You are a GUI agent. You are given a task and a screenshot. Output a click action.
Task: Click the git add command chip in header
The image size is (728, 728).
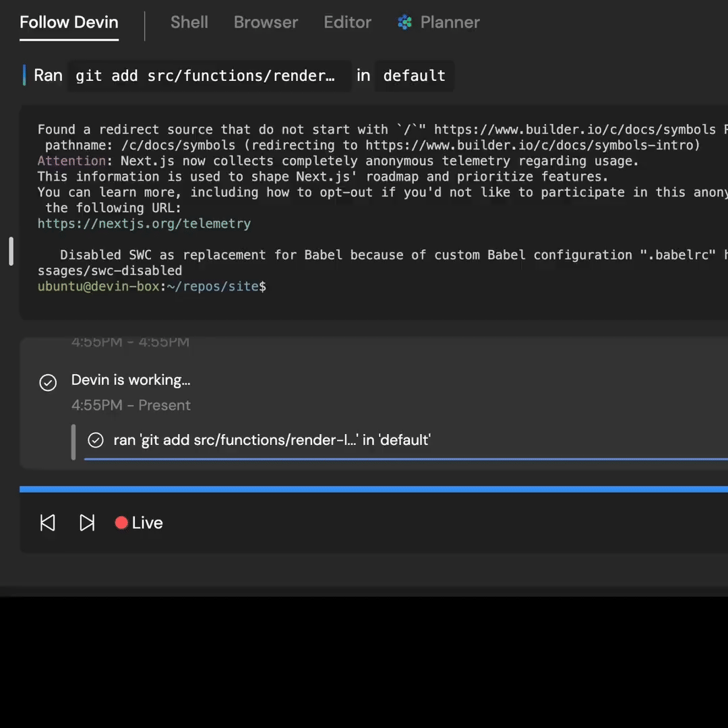coord(209,75)
